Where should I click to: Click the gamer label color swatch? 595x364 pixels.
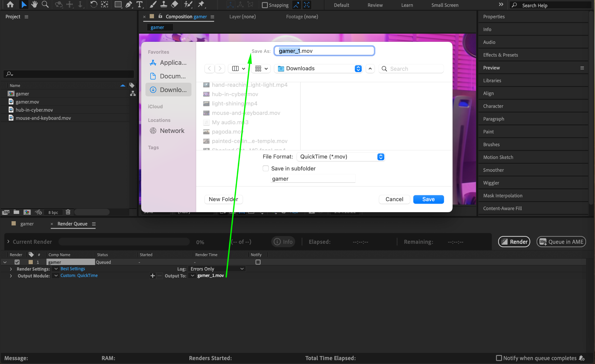[x=31, y=262]
